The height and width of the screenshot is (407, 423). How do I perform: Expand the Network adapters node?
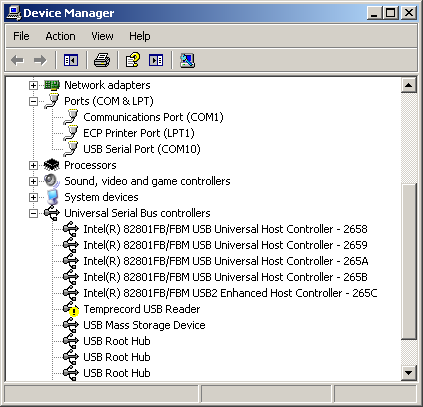[x=33, y=85]
